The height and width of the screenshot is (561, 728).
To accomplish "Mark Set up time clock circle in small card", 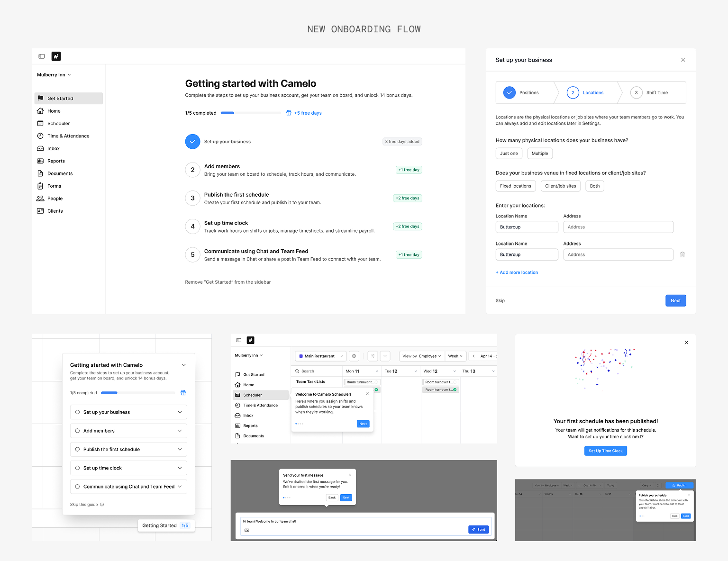I will tap(77, 468).
